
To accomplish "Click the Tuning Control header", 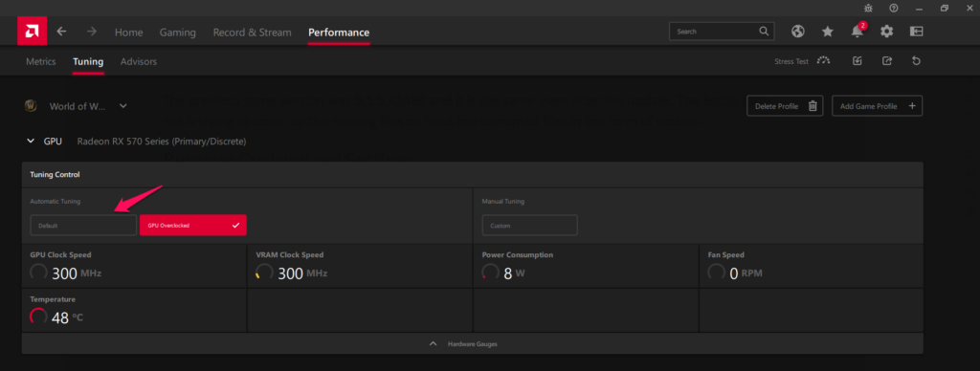I will [x=55, y=175].
